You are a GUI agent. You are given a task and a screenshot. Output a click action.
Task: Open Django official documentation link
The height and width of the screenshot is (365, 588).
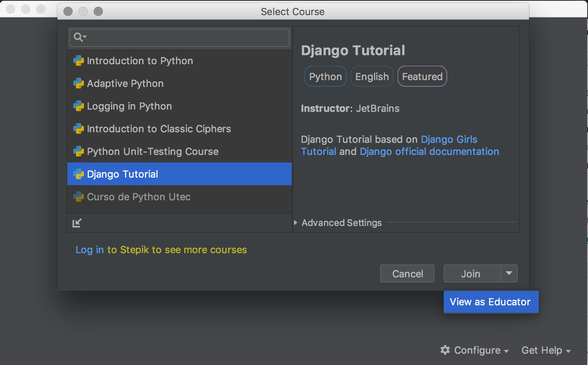coord(429,152)
